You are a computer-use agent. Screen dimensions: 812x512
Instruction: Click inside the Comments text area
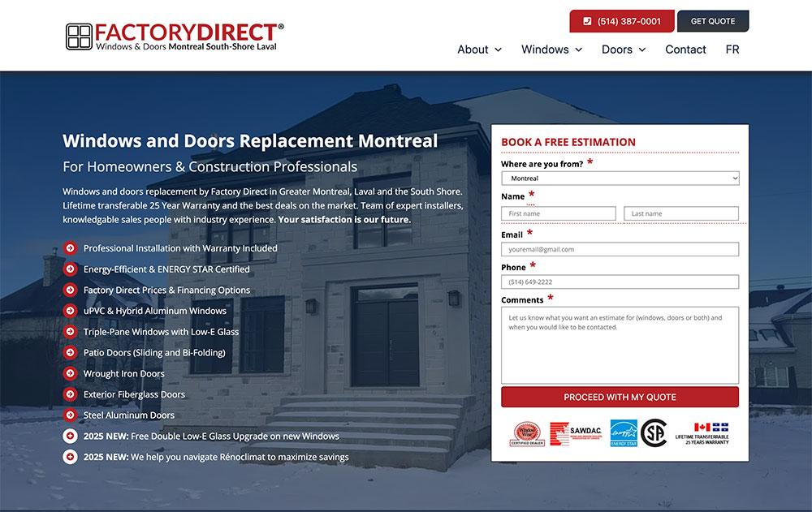pos(620,346)
